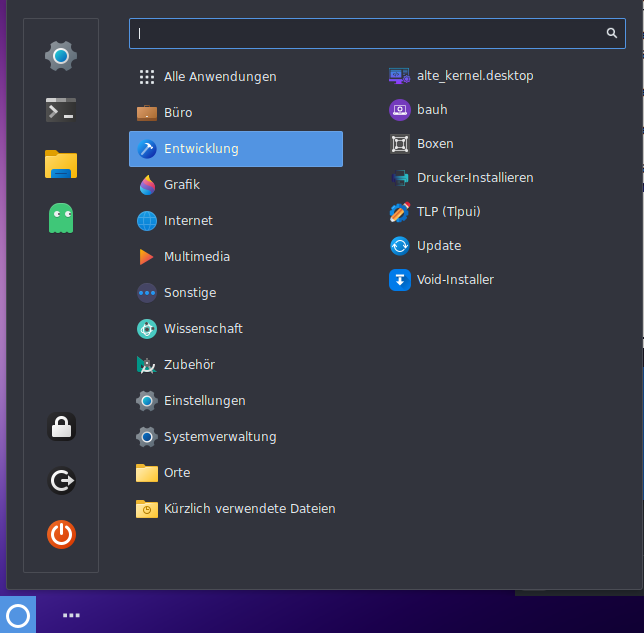Screen dimensions: 644x633
Task: Click the green ghost application icon
Action: click(x=61, y=218)
